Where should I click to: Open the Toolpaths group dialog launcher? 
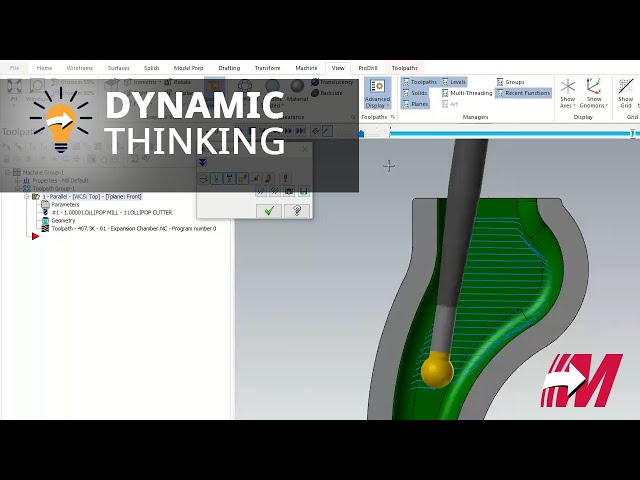(393, 117)
